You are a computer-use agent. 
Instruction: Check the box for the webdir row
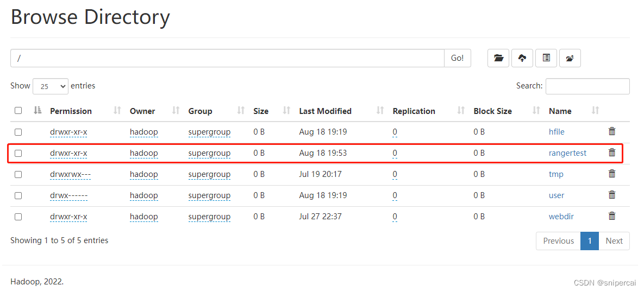18,217
